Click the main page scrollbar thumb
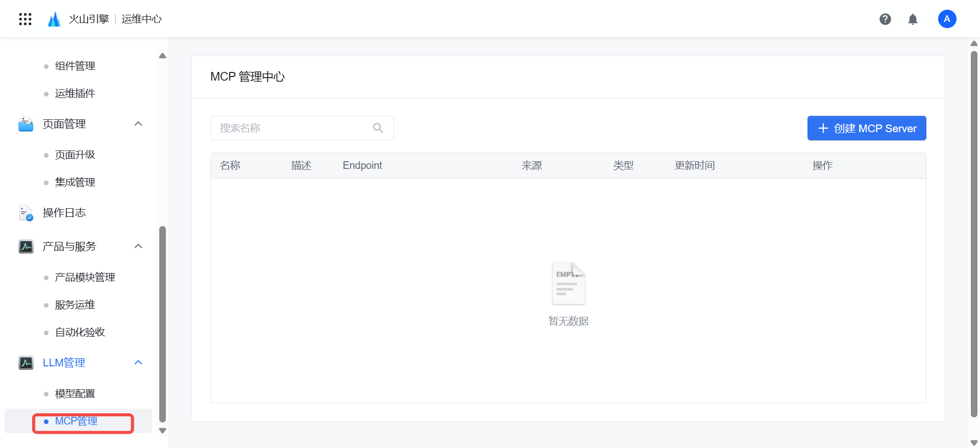Screen dimensions: 980x448 click(x=974, y=234)
